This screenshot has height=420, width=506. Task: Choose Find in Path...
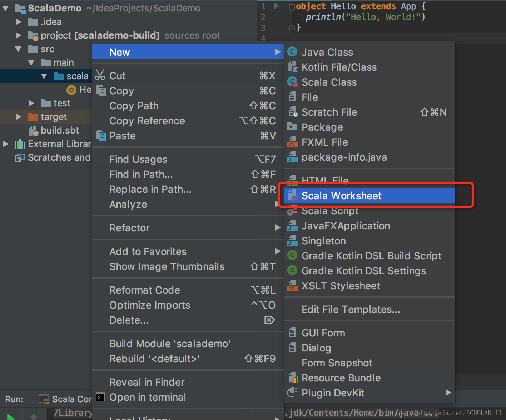(188, 174)
